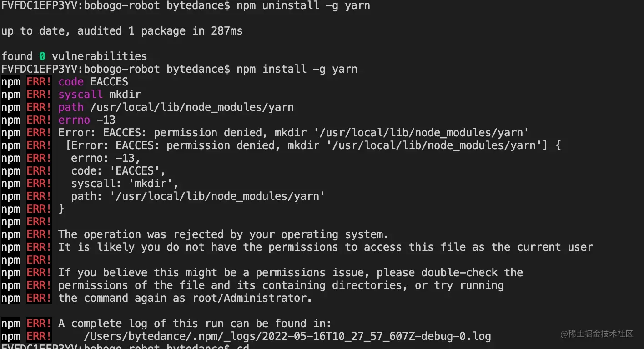Image resolution: width=644 pixels, height=349 pixels.
Task: Click the 'up to date, audited 1 package' line
Action: 121,31
